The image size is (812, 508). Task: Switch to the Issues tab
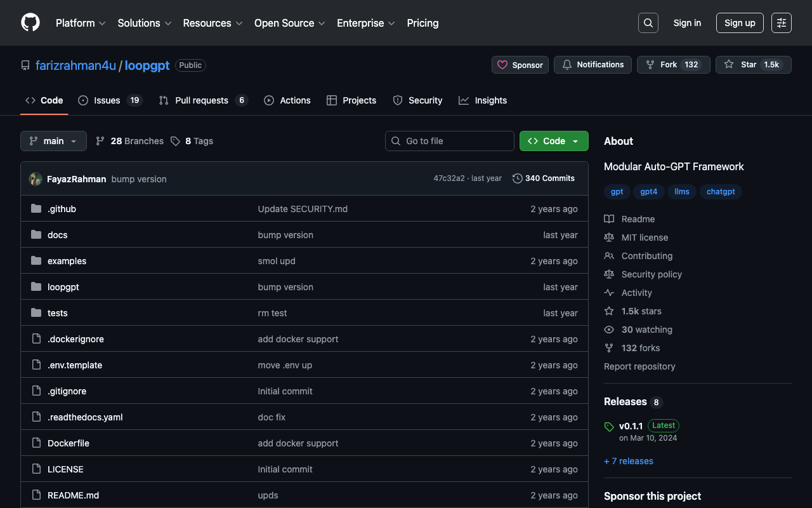[x=107, y=100]
